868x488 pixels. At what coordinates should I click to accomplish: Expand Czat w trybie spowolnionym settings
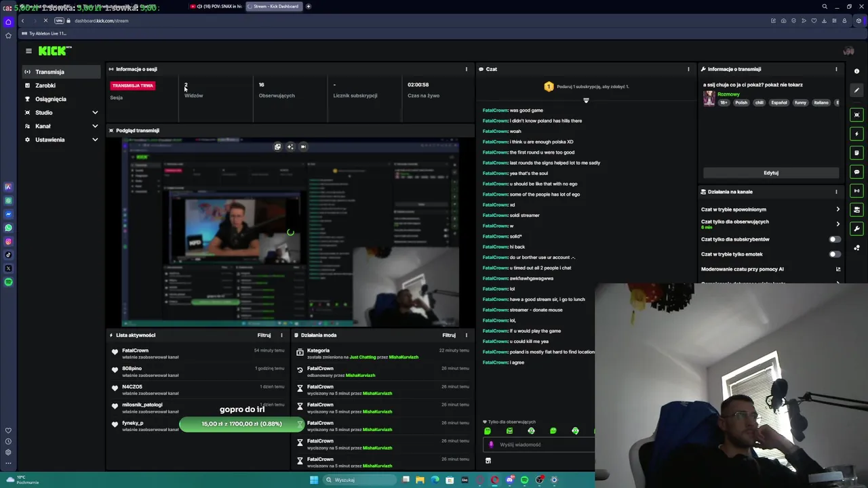[x=770, y=209]
